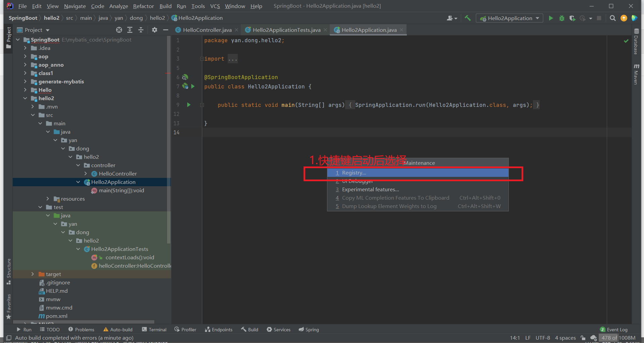Screen dimensions: 644x343
Task: Expand the target folder
Action: 33,274
